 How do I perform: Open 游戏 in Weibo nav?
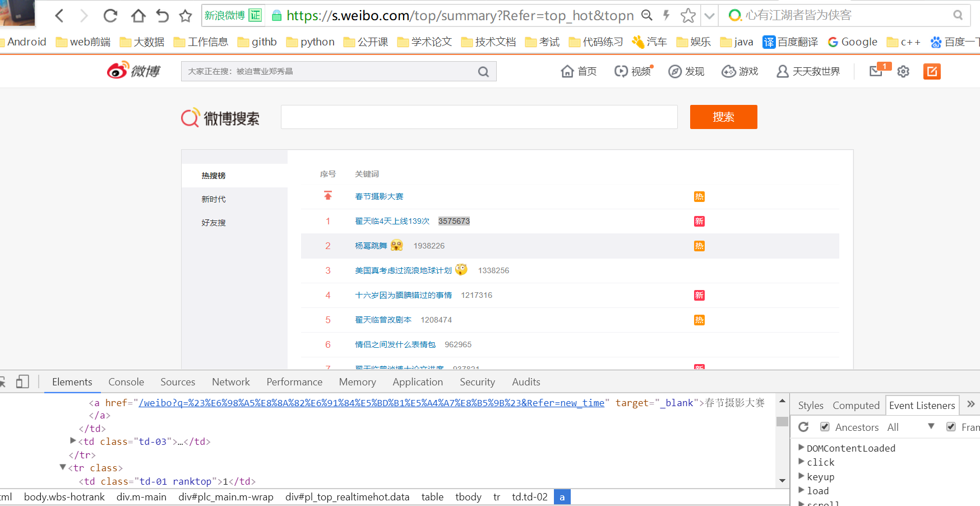point(740,71)
